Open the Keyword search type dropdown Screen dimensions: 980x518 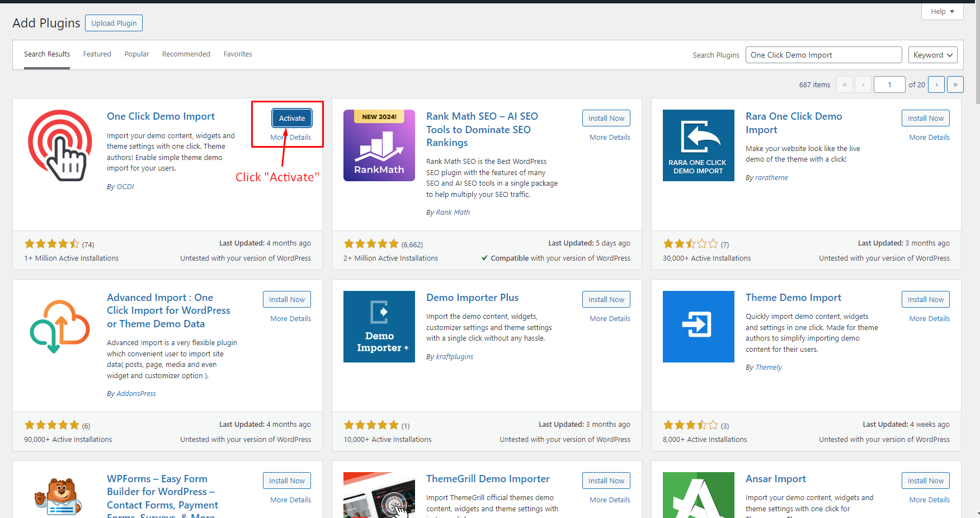coord(932,55)
